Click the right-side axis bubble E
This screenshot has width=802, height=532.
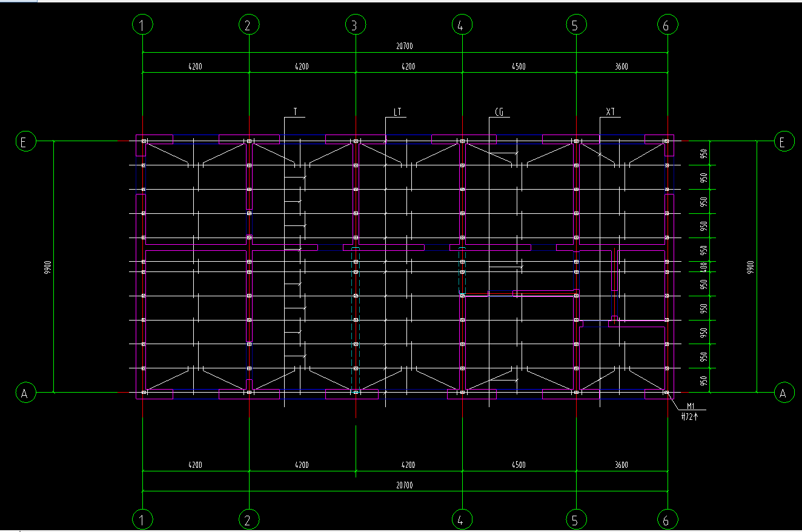pos(784,142)
